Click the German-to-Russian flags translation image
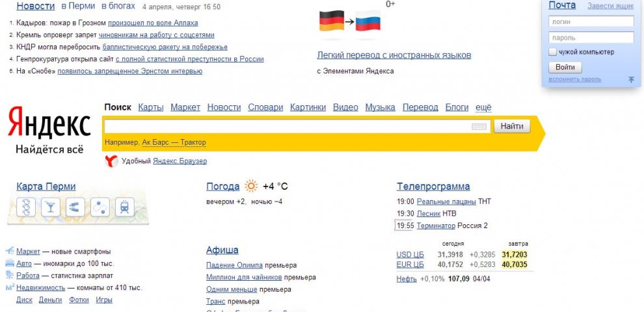This screenshot has height=312, width=644. 350,21
